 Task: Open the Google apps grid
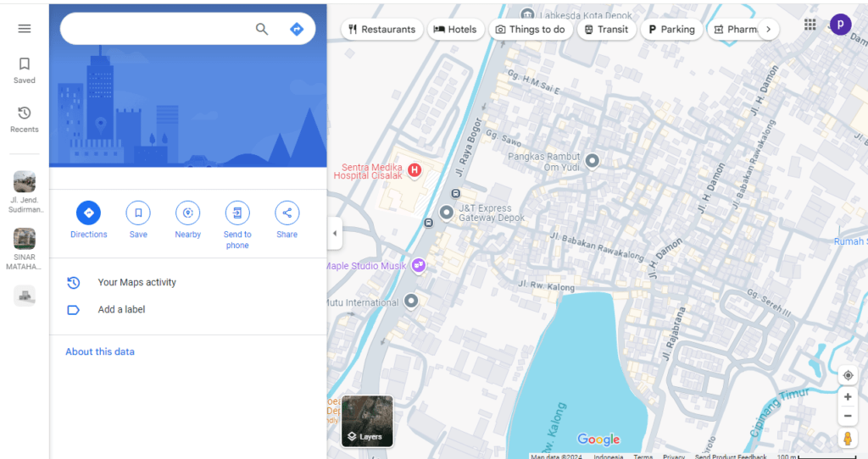point(810,25)
